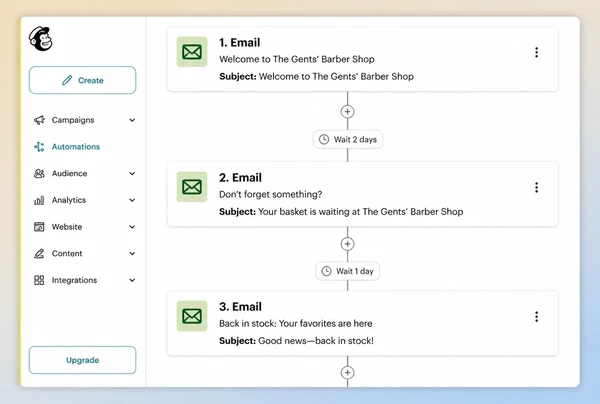The height and width of the screenshot is (404, 600).
Task: Click the '2. Email' heading
Action: coord(240,178)
